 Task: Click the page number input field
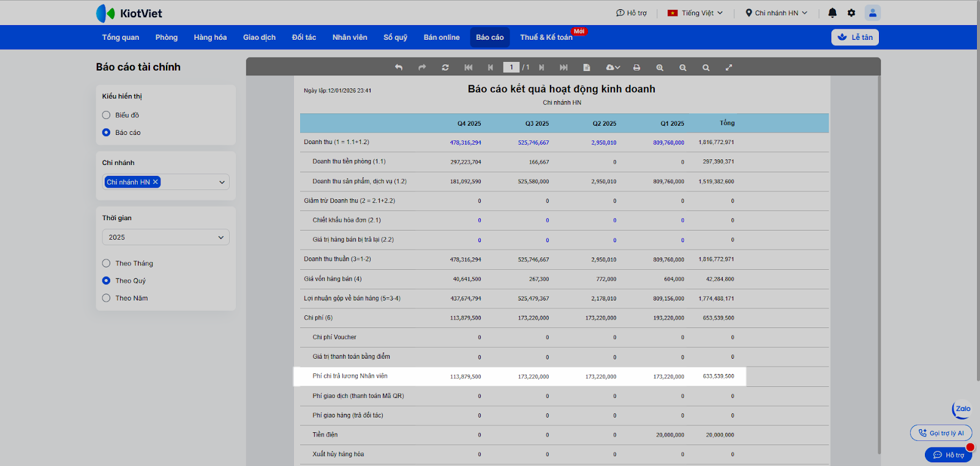[x=511, y=67]
